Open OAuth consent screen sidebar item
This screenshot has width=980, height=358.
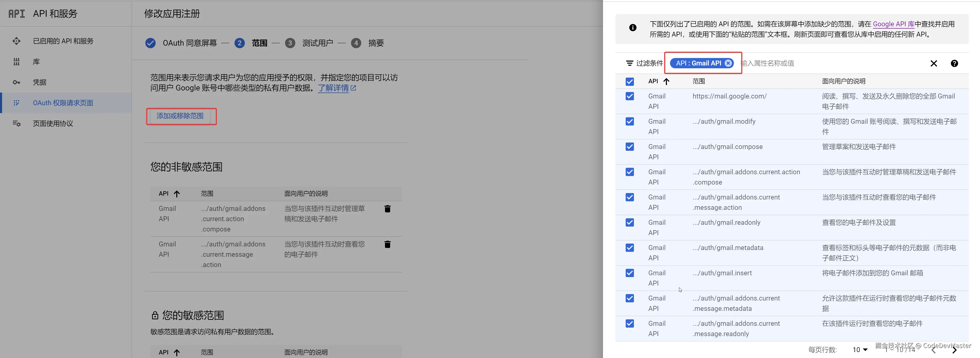tap(63, 103)
